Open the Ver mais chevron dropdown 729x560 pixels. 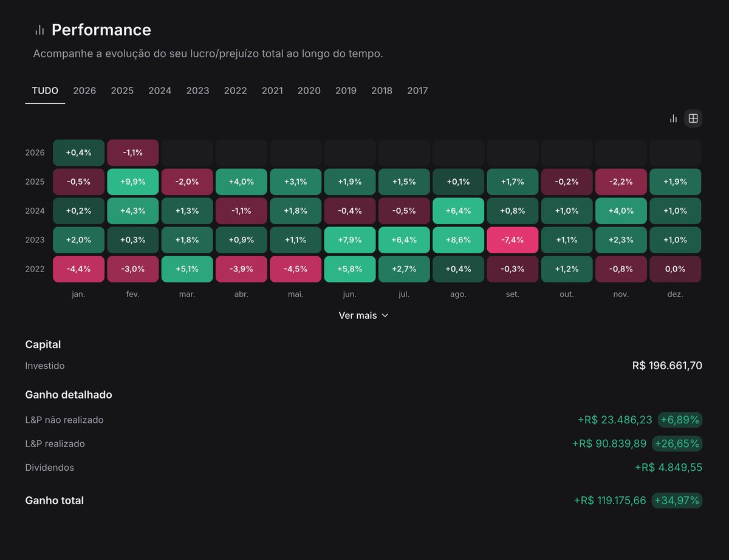[385, 315]
